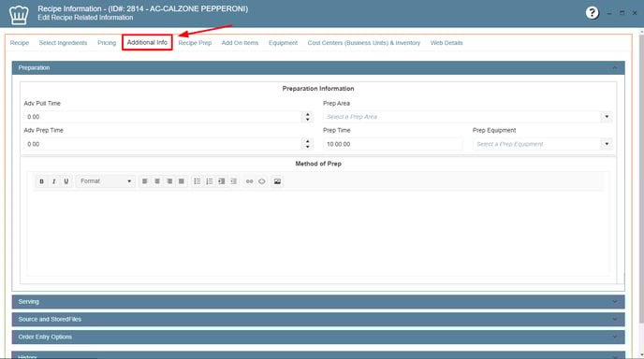The image size is (644, 359).
Task: Minimize the Recipe Information window
Action: (609, 13)
